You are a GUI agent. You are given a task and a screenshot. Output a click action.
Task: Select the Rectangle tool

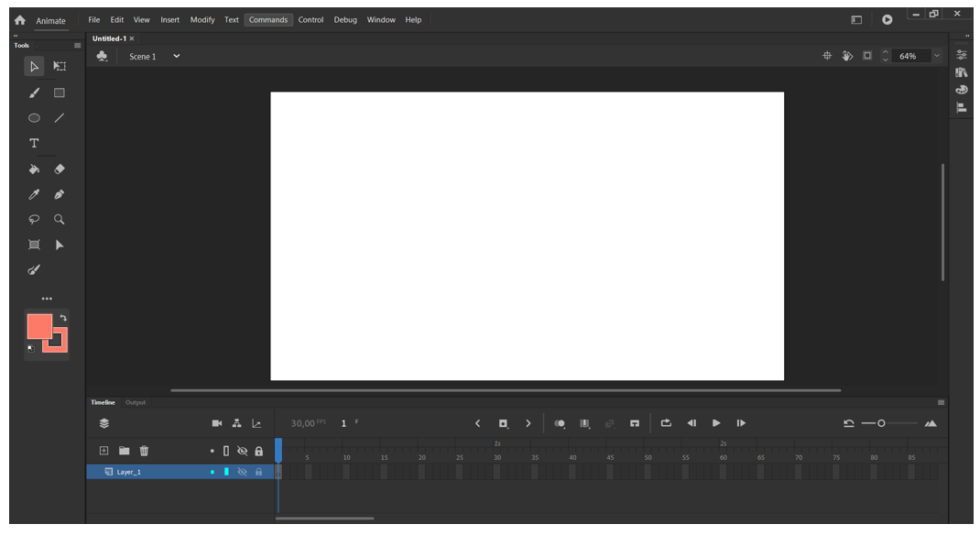pos(60,93)
